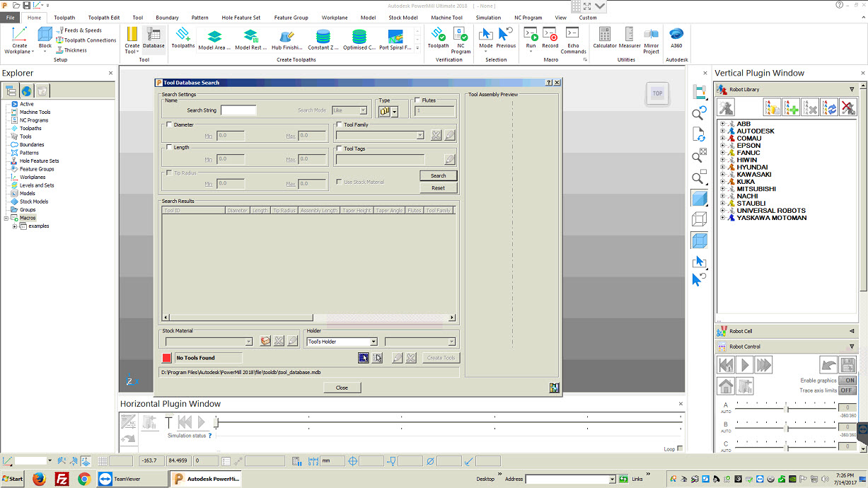Expand the examples macro folder
Viewport: 868px width, 488px height.
click(14, 226)
